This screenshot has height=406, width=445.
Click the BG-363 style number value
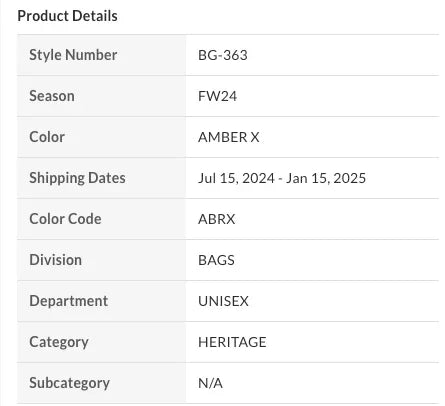pyautogui.click(x=223, y=55)
